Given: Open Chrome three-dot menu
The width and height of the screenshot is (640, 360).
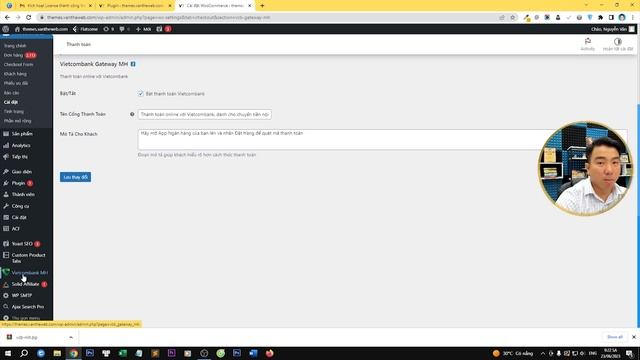Looking at the screenshot, I should [x=633, y=18].
